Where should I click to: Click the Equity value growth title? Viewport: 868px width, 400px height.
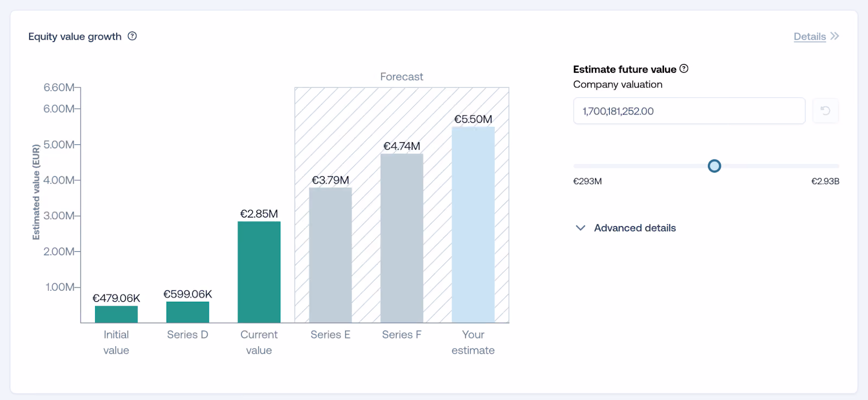click(x=75, y=36)
